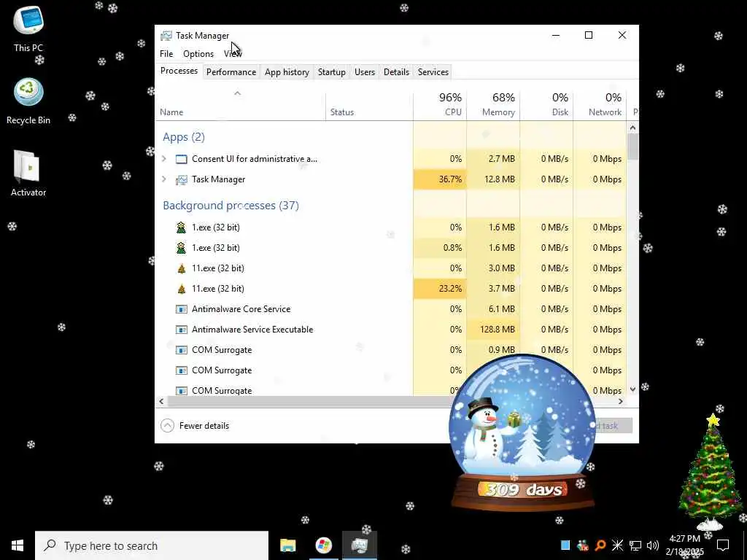Viewport: 747px width, 560px height.
Task: Open the Windows Start menu
Action: 18,545
